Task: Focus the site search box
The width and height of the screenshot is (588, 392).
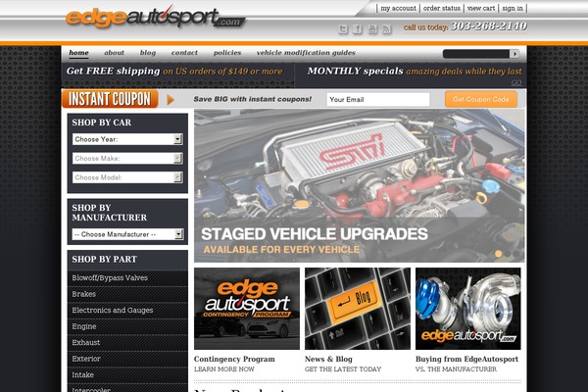Action: tap(476, 54)
